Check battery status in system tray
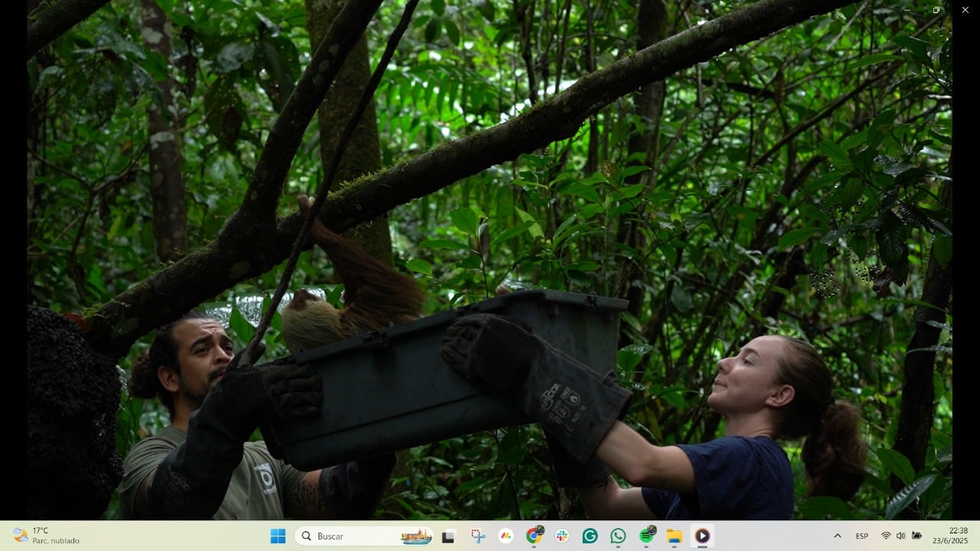The height and width of the screenshot is (551, 980). [x=916, y=536]
